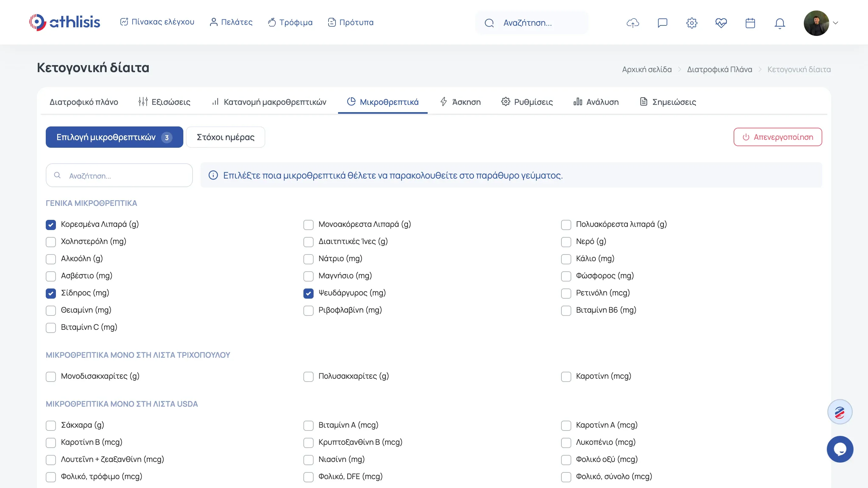
Task: Click the round assistant widget icon
Action: pyautogui.click(x=840, y=412)
